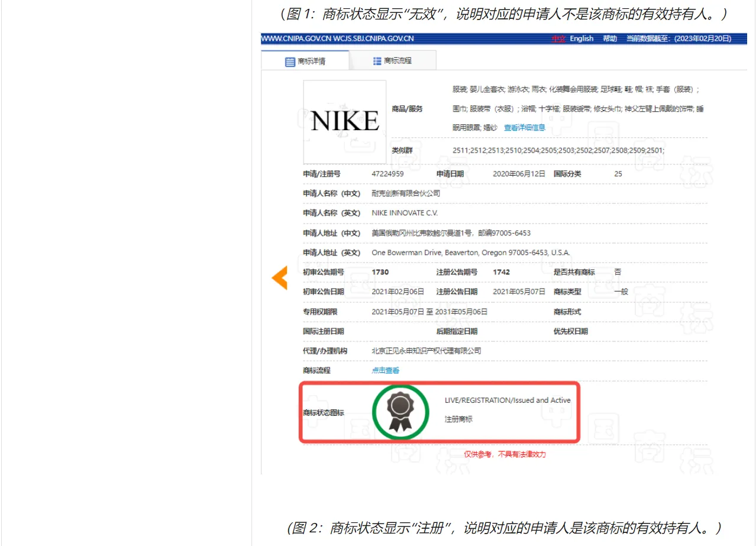The height and width of the screenshot is (546, 756).
Task: Select registration number 47224959
Action: click(387, 174)
